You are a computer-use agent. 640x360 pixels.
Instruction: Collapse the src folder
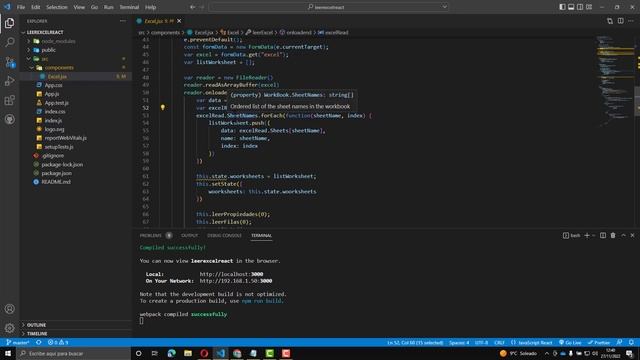click(29, 59)
